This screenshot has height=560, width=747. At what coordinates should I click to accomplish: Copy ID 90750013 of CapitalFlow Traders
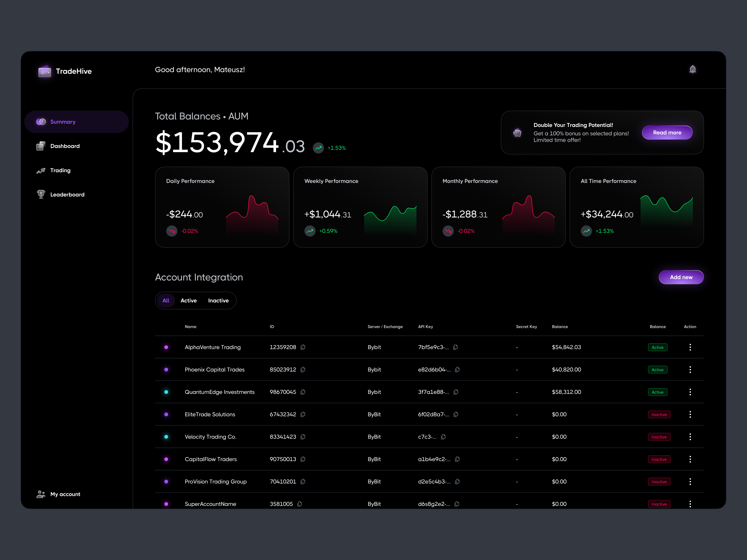pyautogui.click(x=303, y=459)
